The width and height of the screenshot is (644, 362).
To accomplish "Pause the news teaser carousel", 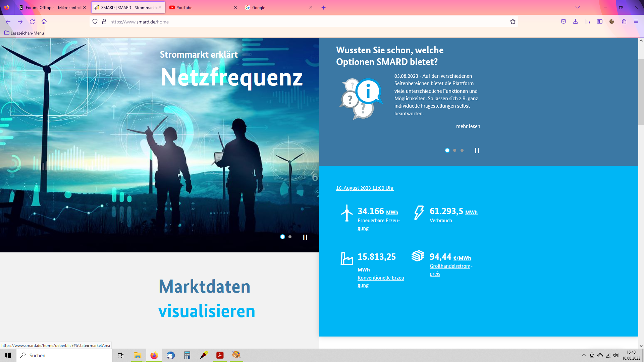I will click(x=477, y=150).
